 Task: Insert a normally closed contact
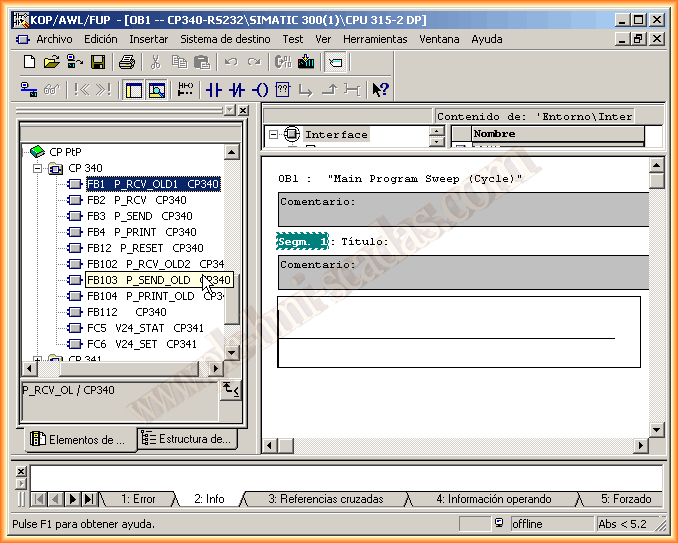click(x=236, y=90)
